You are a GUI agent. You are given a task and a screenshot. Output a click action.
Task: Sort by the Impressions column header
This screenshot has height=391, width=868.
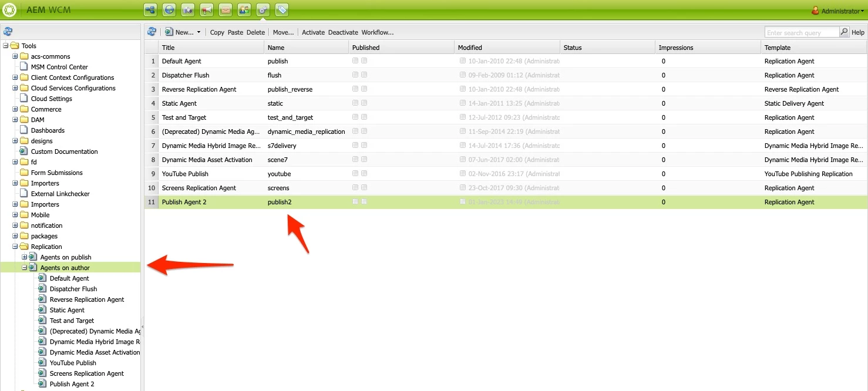coord(708,48)
